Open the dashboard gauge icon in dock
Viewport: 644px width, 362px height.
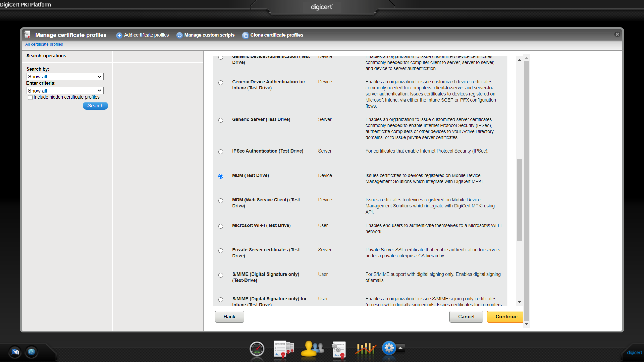pyautogui.click(x=257, y=349)
